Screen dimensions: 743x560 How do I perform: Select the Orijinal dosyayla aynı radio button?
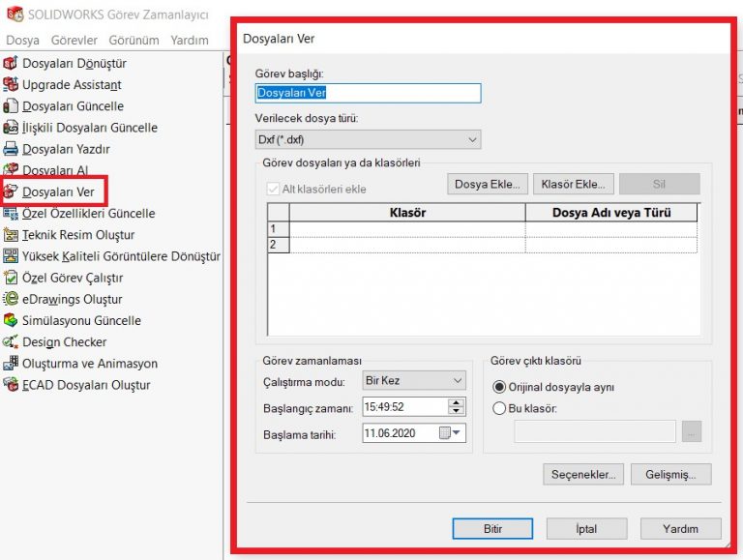(499, 387)
